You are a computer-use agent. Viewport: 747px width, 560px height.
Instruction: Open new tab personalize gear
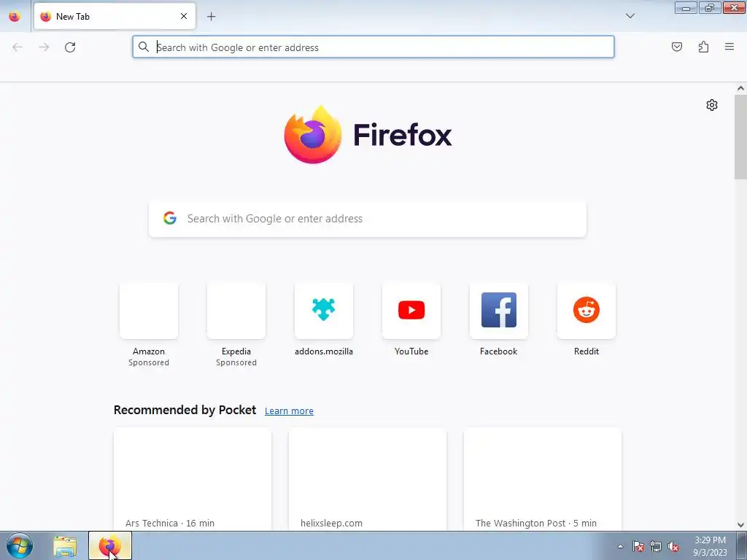pyautogui.click(x=712, y=105)
